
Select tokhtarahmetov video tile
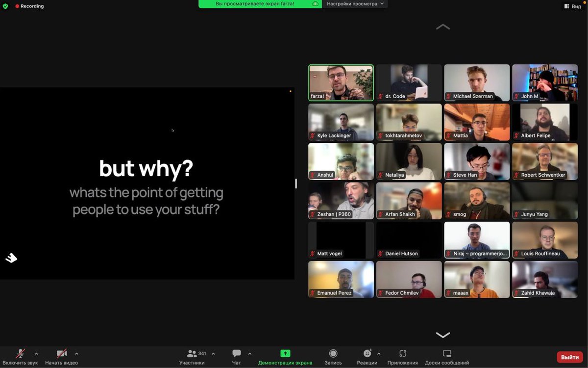pos(409,122)
